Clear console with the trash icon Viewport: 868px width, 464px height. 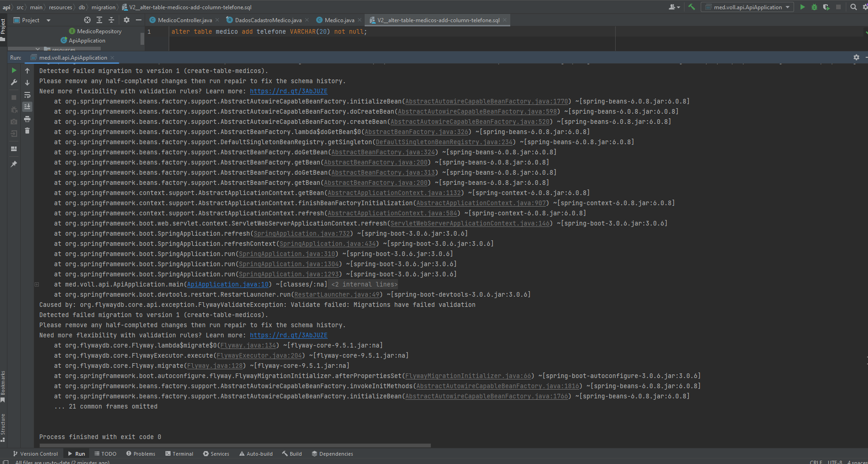click(27, 131)
